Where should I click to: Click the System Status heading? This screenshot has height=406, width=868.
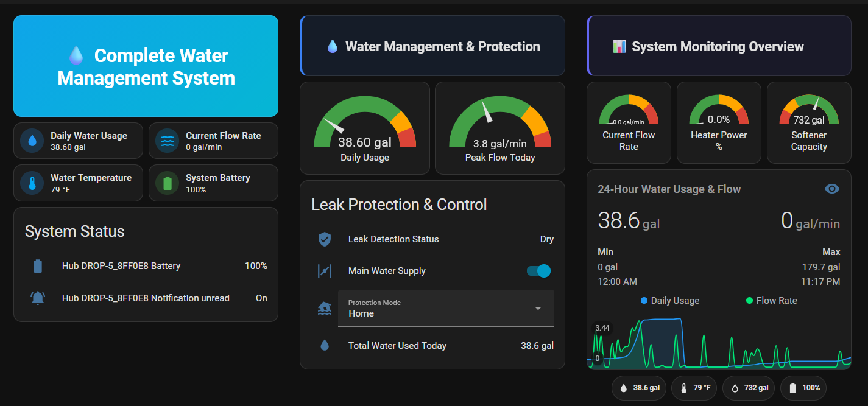coord(74,231)
